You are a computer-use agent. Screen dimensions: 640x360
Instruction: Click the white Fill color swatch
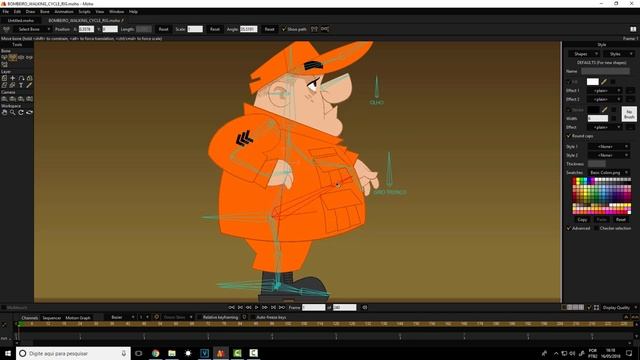point(593,82)
